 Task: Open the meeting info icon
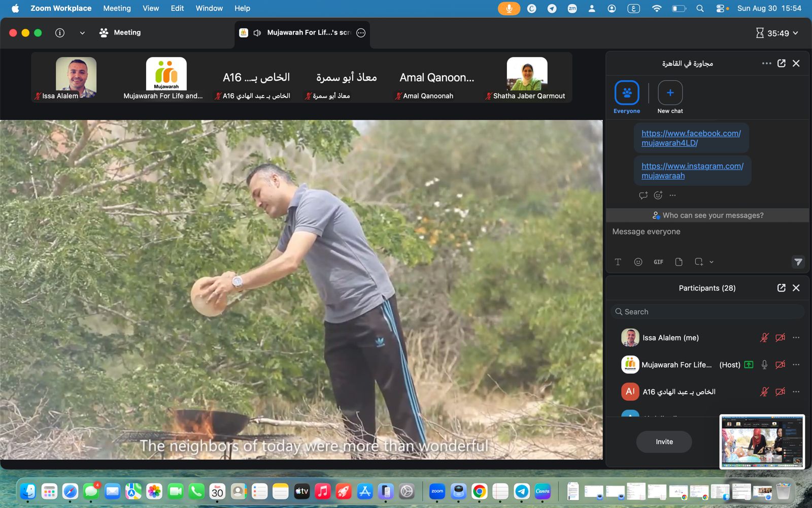(60, 33)
